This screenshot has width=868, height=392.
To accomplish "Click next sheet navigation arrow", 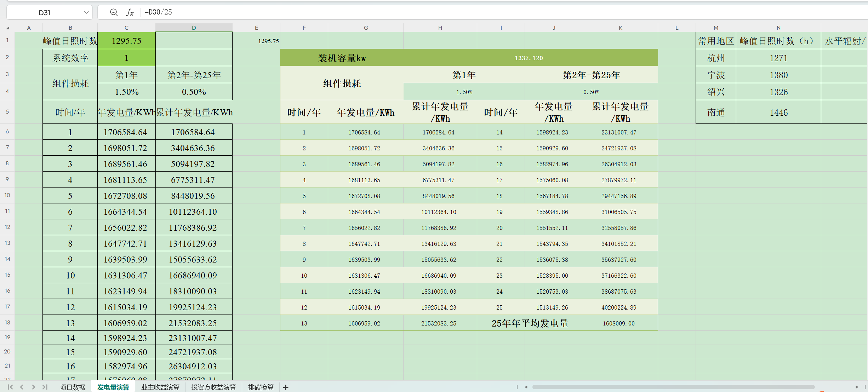I will tap(33, 387).
